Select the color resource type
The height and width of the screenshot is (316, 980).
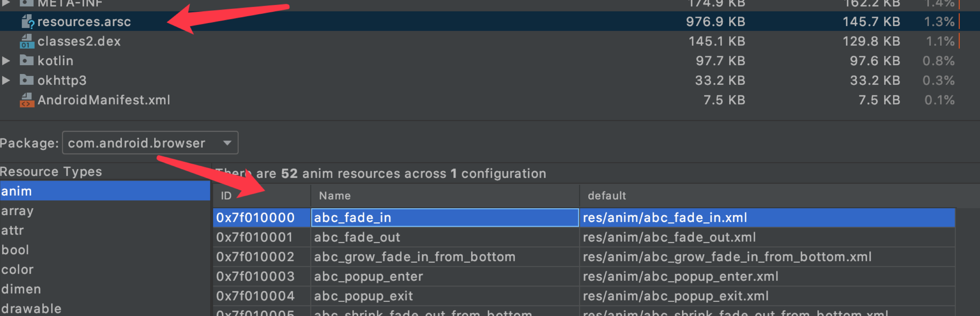click(105, 269)
